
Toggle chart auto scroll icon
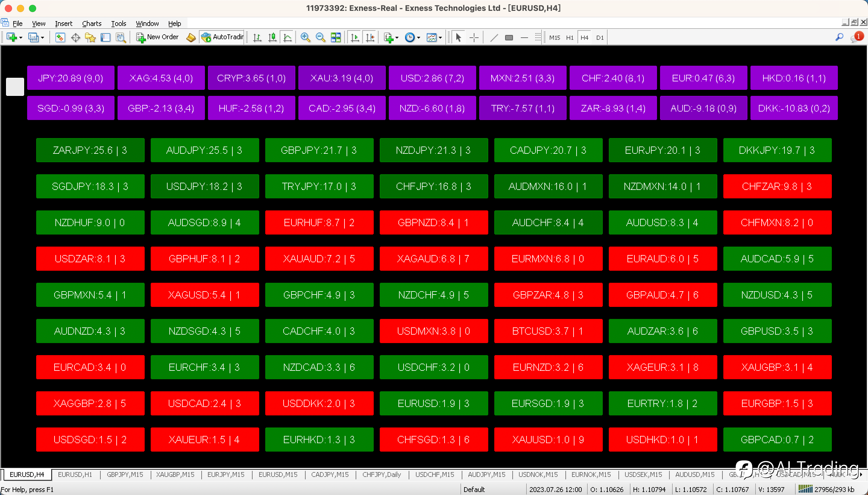coord(355,37)
